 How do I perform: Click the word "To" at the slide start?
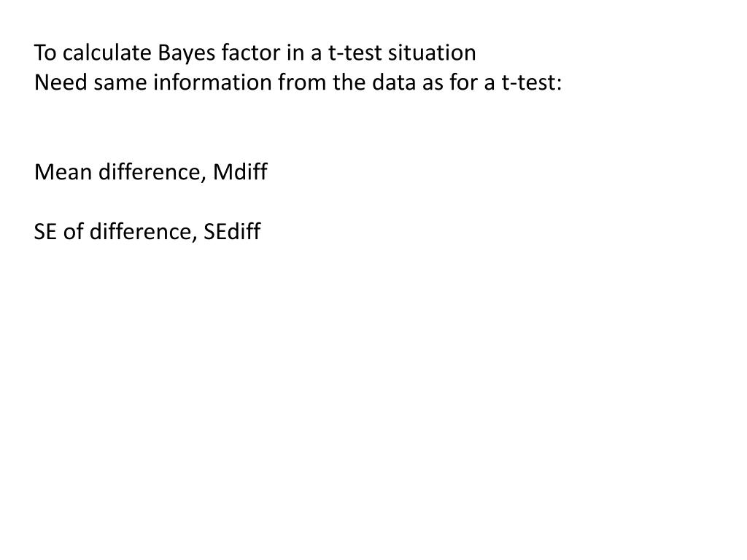[x=46, y=52]
